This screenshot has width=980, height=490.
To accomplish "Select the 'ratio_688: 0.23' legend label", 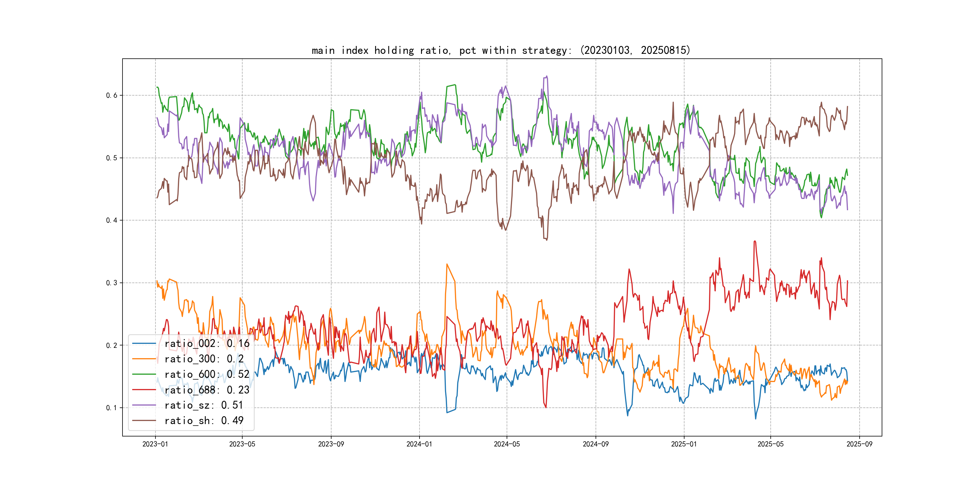I will coord(207,390).
